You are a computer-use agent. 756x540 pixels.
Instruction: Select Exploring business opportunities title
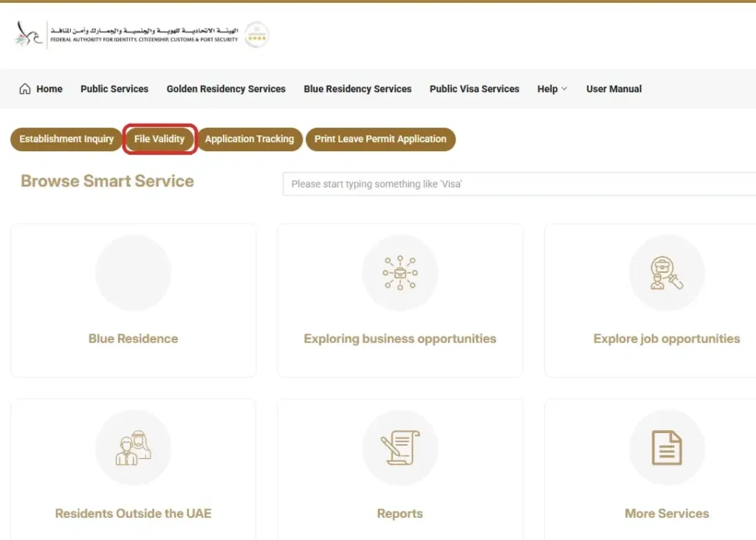pos(399,339)
